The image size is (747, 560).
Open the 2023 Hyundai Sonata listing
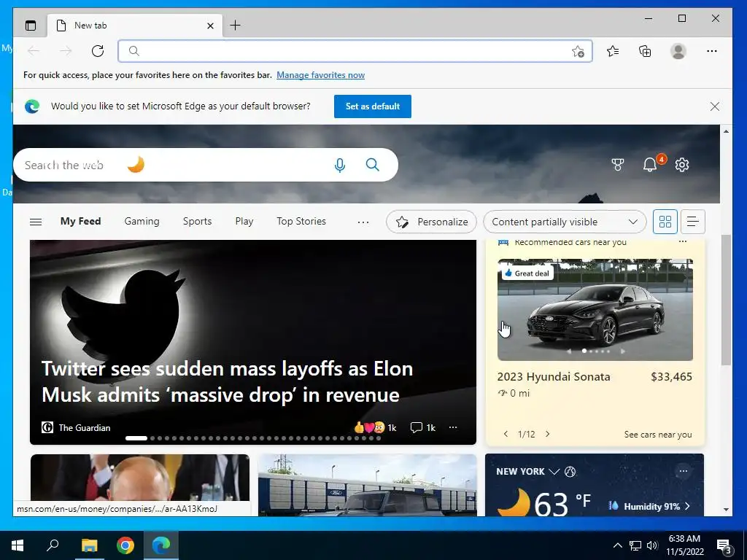pos(554,377)
